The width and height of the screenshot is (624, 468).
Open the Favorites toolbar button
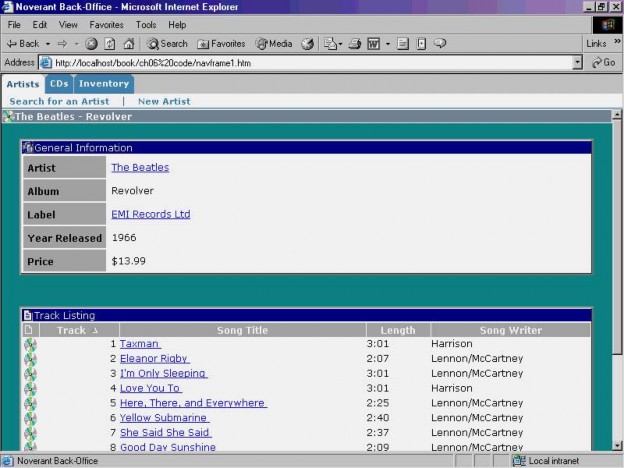point(221,44)
